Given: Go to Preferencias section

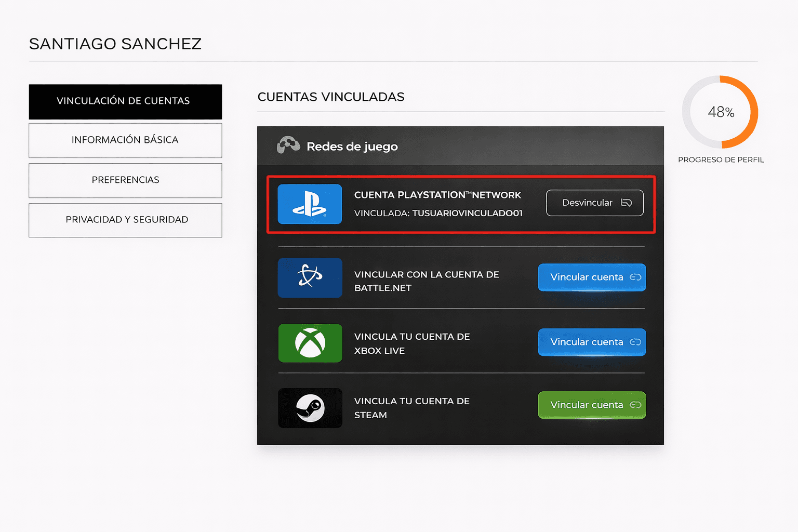Looking at the screenshot, I should click(x=125, y=180).
